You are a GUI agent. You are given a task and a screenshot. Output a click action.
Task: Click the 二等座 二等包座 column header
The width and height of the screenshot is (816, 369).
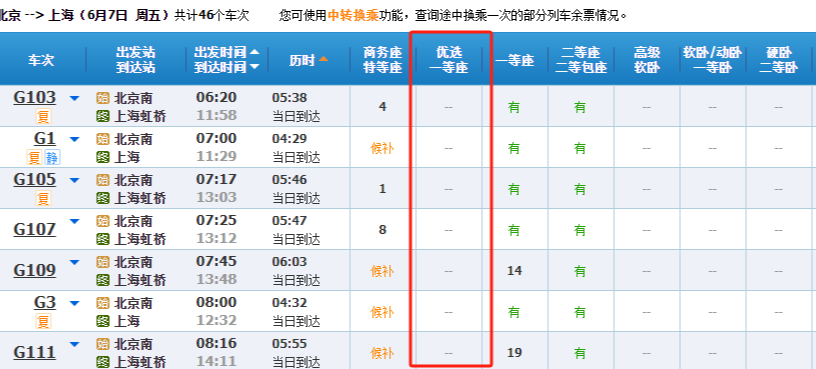click(x=581, y=60)
